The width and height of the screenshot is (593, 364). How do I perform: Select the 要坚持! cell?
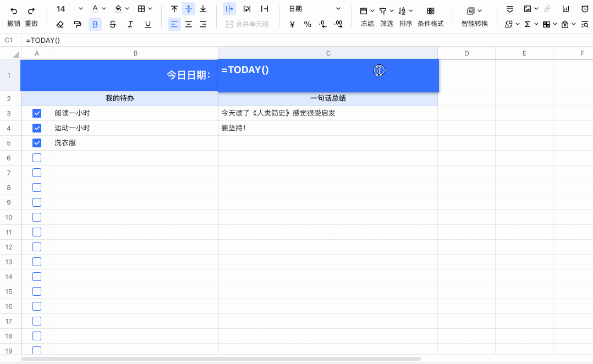pos(328,128)
